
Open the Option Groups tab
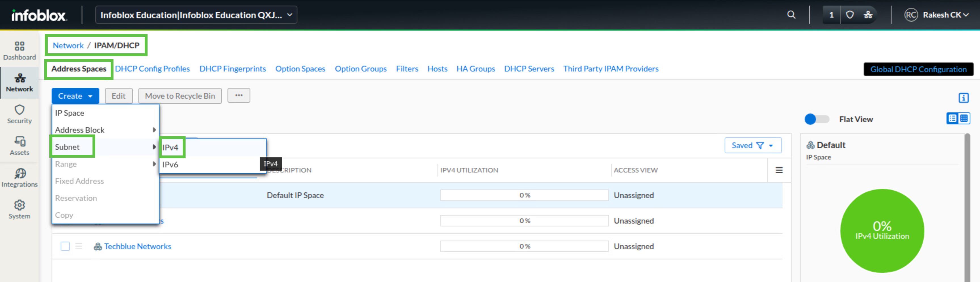pos(361,69)
